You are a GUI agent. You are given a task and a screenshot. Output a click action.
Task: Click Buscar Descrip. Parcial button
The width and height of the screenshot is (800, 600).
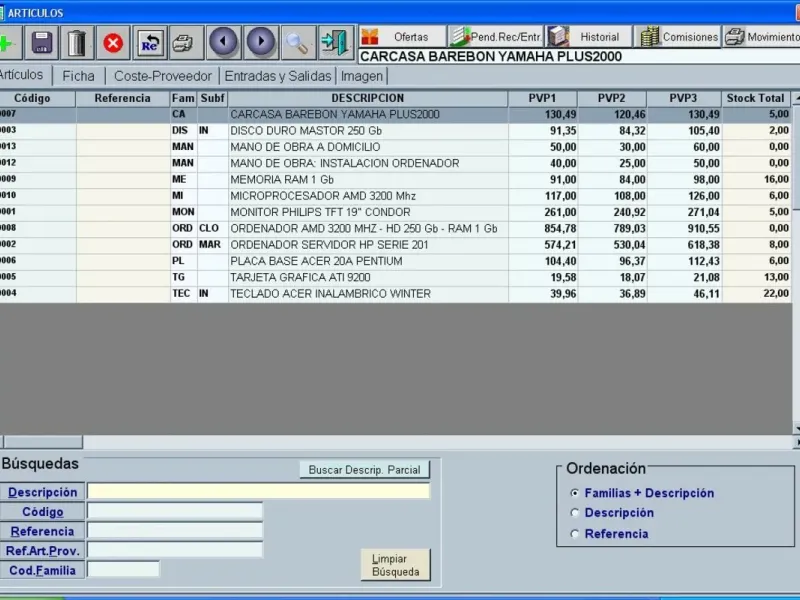coord(365,470)
